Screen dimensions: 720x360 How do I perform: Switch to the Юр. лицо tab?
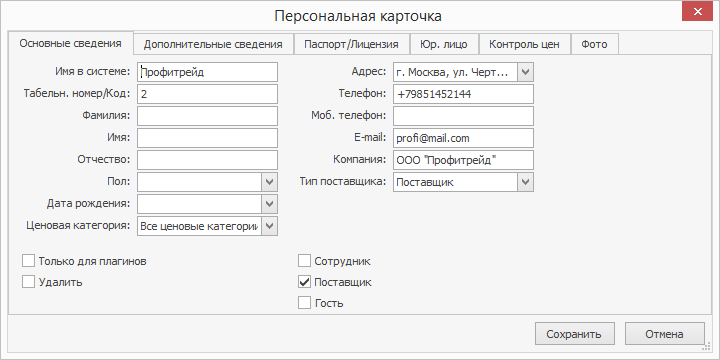[444, 45]
